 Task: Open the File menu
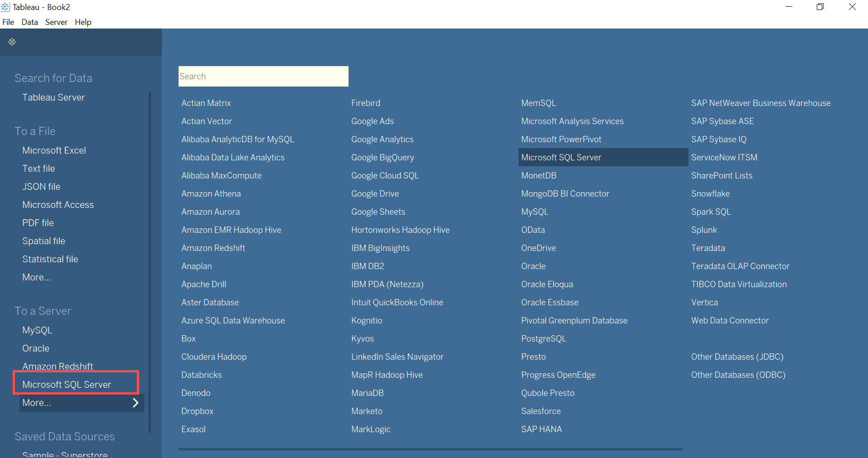tap(8, 22)
